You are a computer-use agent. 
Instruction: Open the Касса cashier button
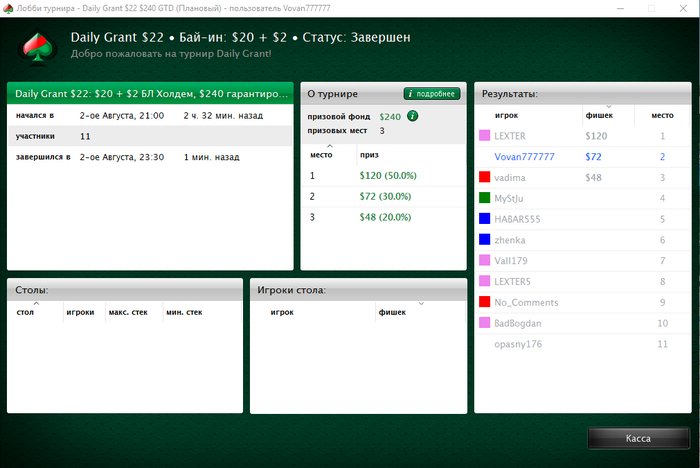[x=638, y=438]
